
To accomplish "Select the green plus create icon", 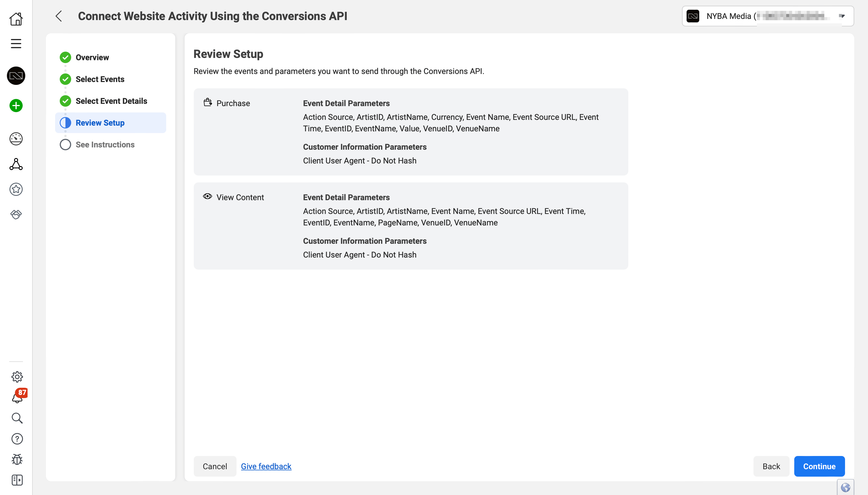I will 16,105.
